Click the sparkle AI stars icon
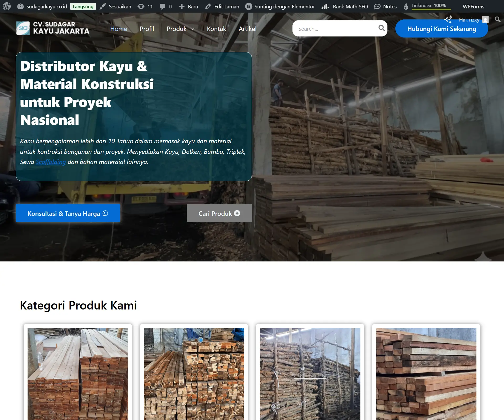 (x=448, y=19)
